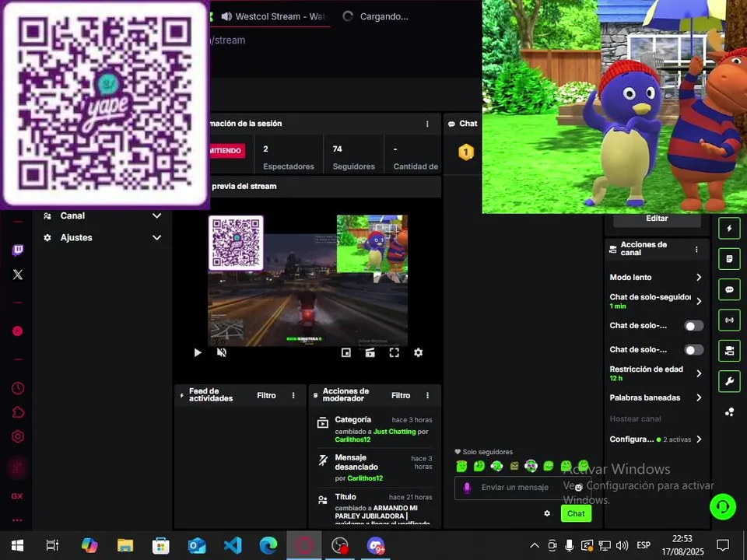
Task: Show hidden system tray icons
Action: tap(535, 545)
